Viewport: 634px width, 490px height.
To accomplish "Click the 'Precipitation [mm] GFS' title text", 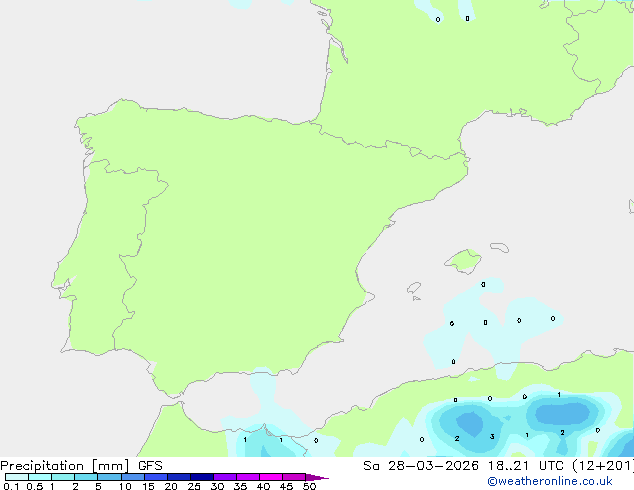I will (x=81, y=466).
